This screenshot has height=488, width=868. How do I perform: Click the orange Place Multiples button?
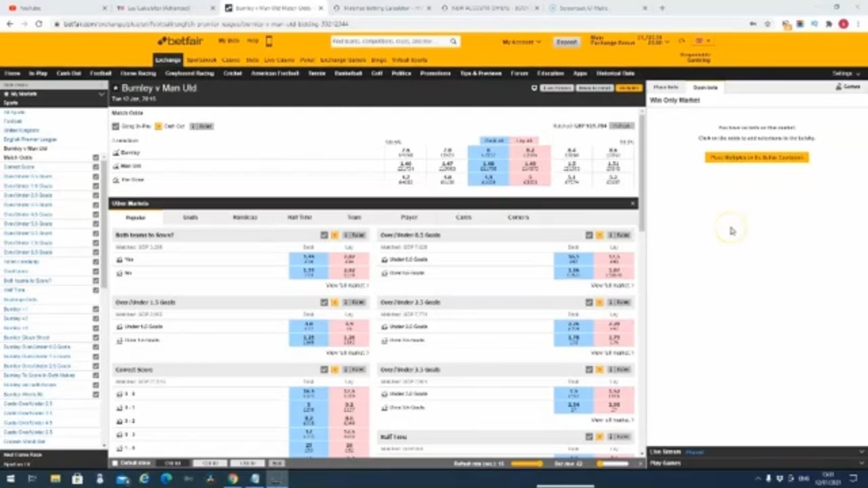tap(757, 157)
